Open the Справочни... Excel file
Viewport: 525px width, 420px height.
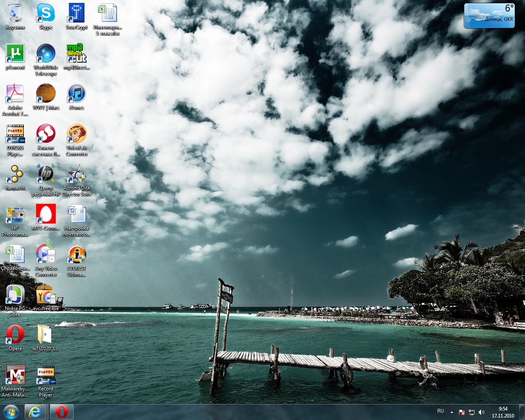click(15, 258)
